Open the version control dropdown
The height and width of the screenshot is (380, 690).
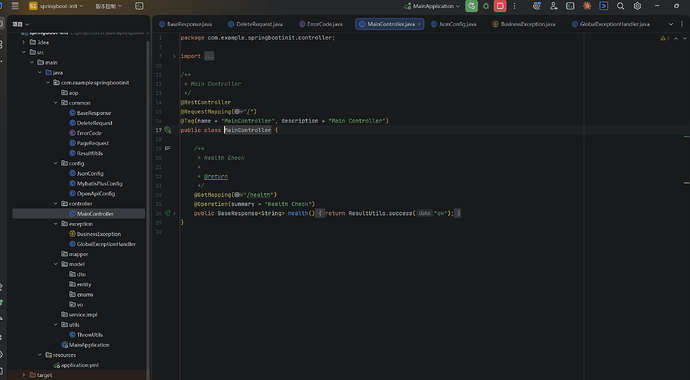[x=109, y=6]
